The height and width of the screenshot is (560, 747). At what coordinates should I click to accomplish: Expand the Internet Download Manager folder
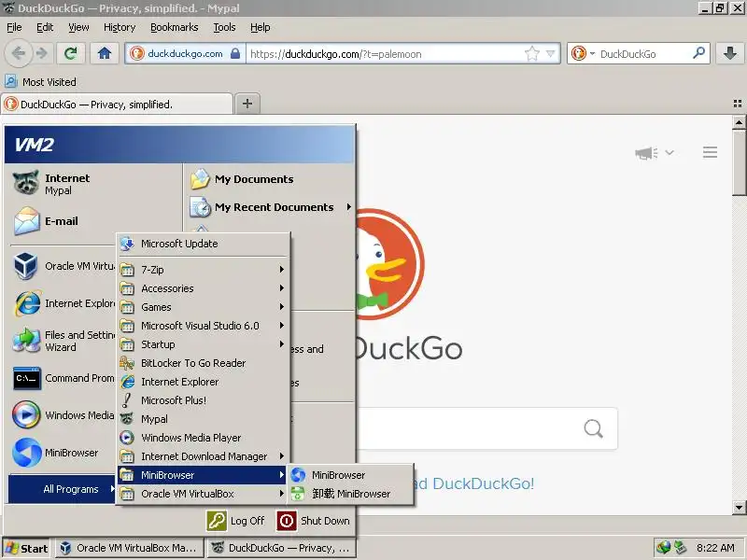(x=204, y=456)
